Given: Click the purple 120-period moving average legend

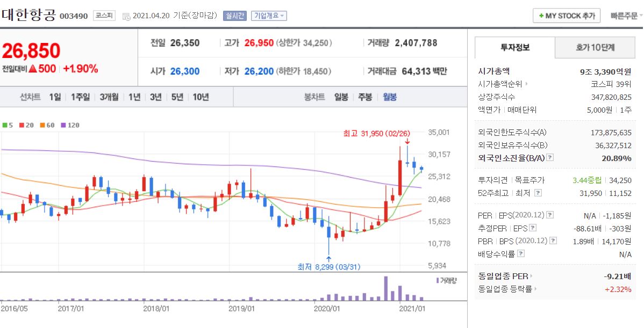Looking at the screenshot, I should [x=70, y=125].
